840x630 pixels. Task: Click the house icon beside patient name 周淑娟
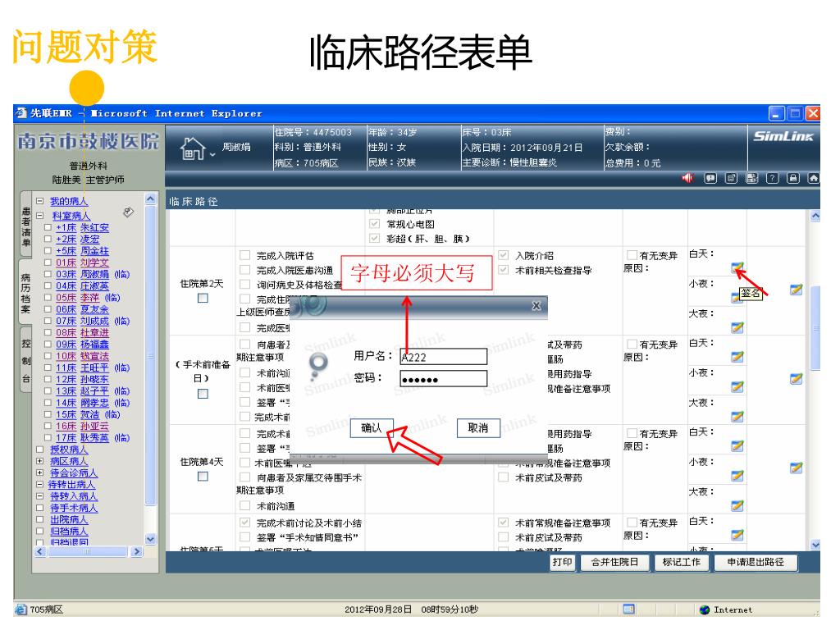click(x=193, y=148)
